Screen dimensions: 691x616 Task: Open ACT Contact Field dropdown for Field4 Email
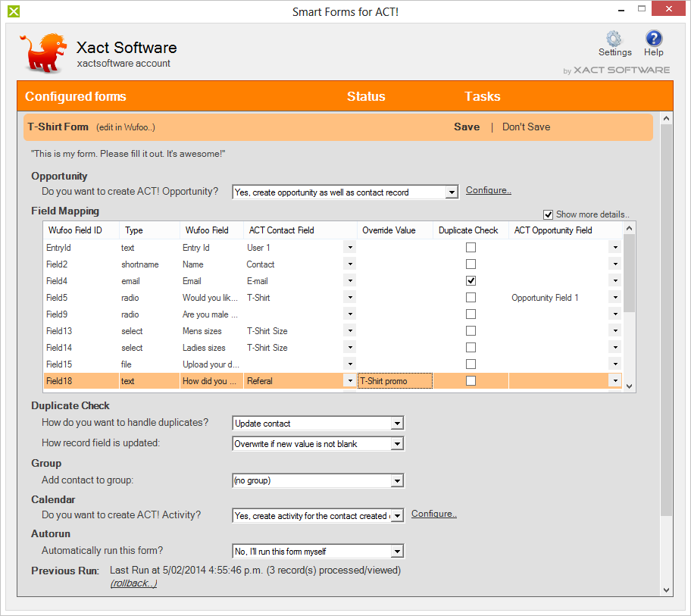[350, 280]
